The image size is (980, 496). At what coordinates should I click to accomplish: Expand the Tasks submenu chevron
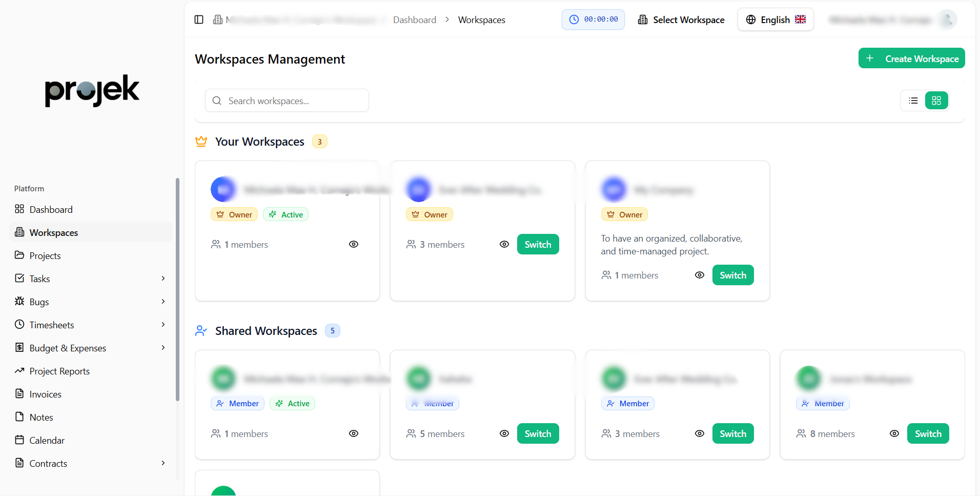(x=163, y=279)
